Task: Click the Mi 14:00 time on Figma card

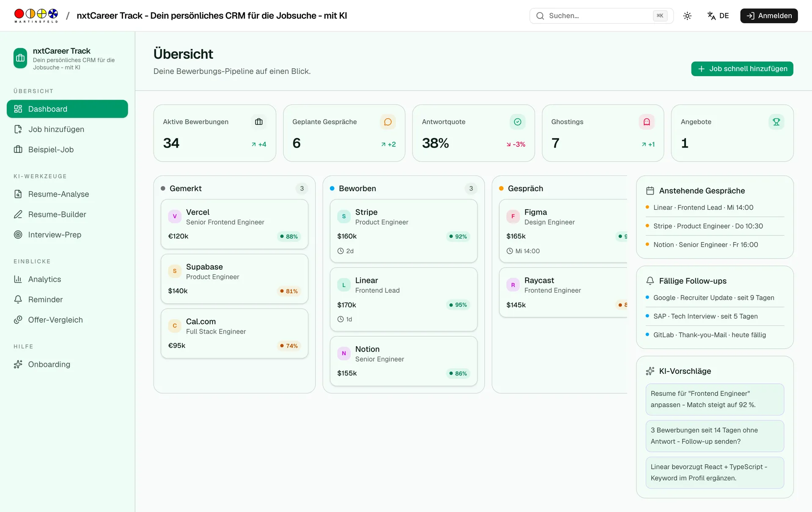Action: coord(523,251)
